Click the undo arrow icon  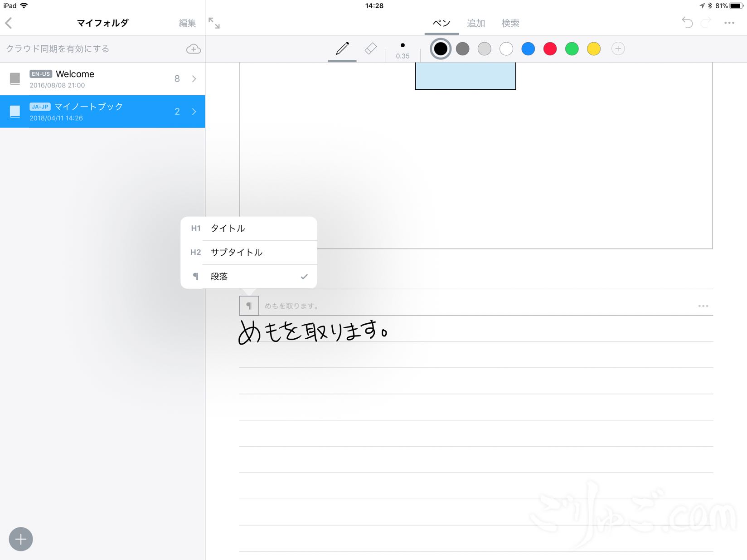[x=687, y=23]
